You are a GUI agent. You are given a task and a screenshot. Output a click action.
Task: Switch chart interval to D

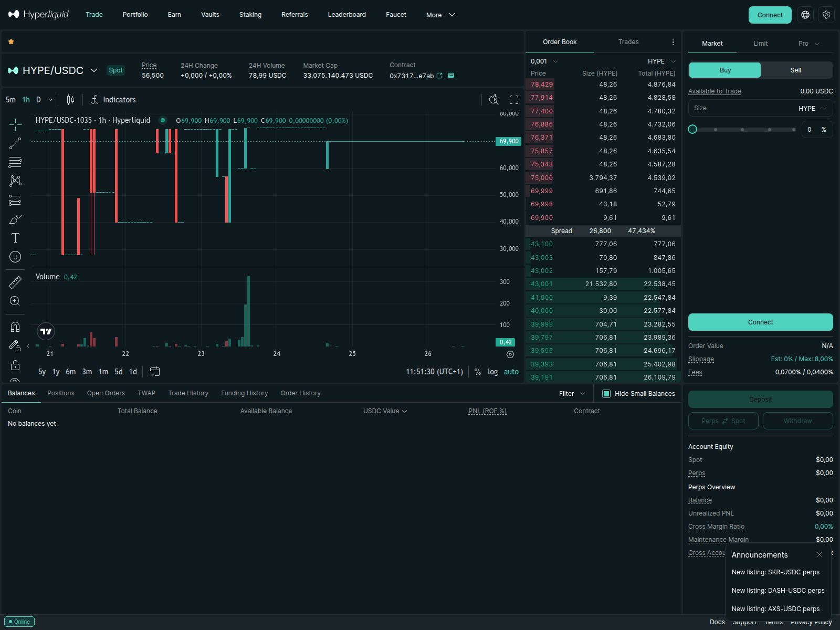click(38, 100)
